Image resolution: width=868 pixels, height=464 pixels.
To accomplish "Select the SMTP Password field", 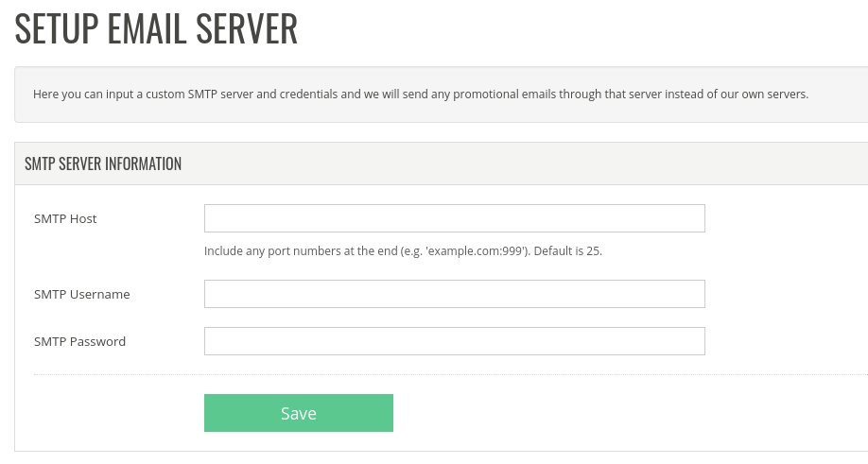I will (454, 341).
